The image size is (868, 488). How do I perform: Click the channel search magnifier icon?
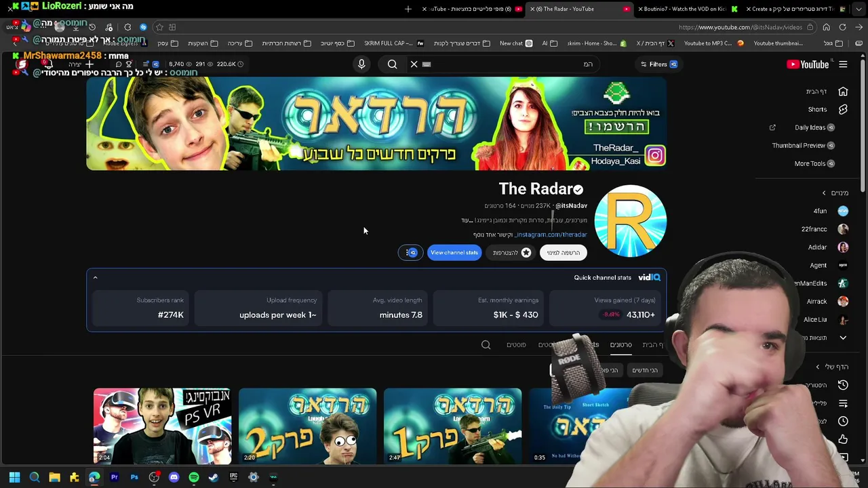click(486, 345)
